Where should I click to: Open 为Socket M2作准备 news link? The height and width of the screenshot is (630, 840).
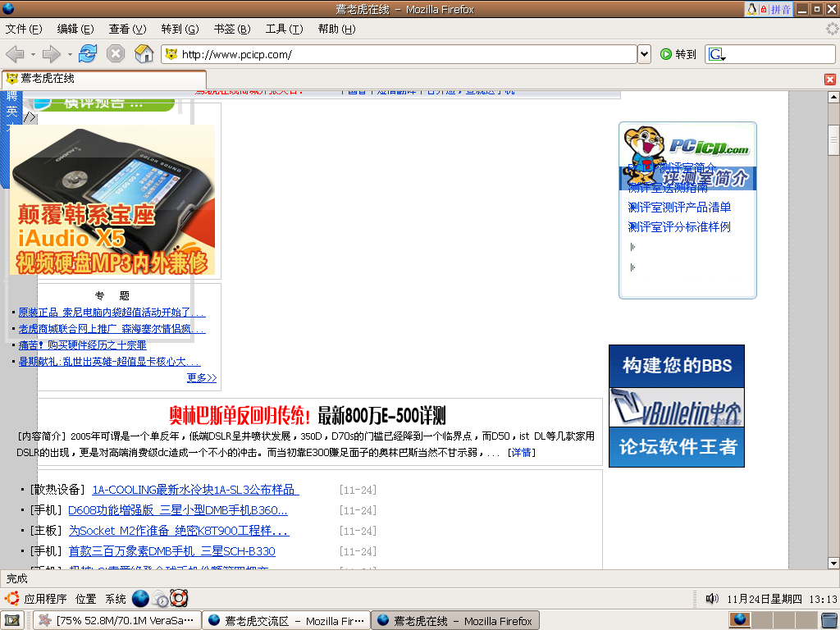pyautogui.click(x=179, y=531)
